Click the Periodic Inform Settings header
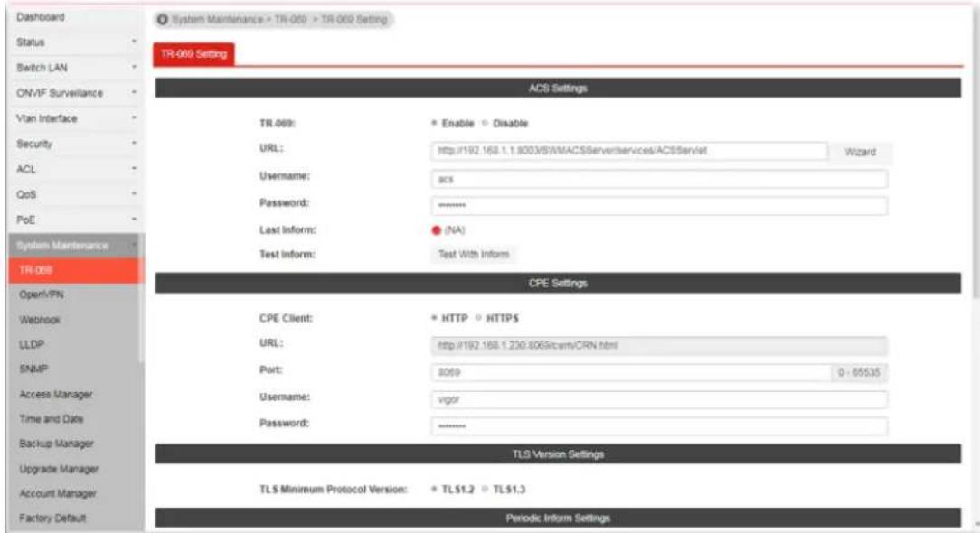The width and height of the screenshot is (980, 533). pos(558,518)
